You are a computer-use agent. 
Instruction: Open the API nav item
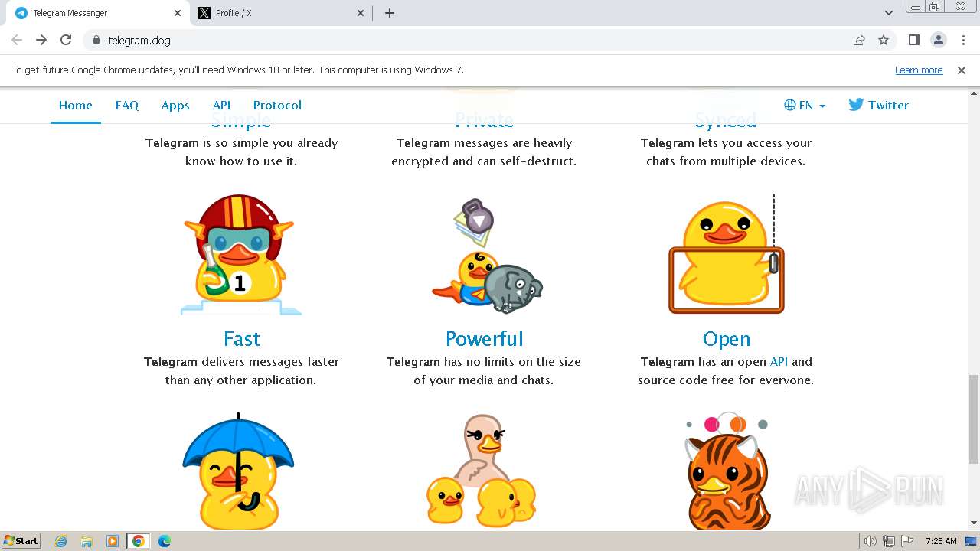(221, 106)
